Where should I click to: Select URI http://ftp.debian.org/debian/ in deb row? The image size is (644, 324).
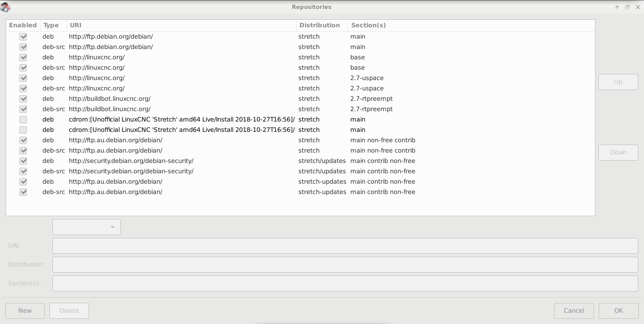click(x=111, y=36)
